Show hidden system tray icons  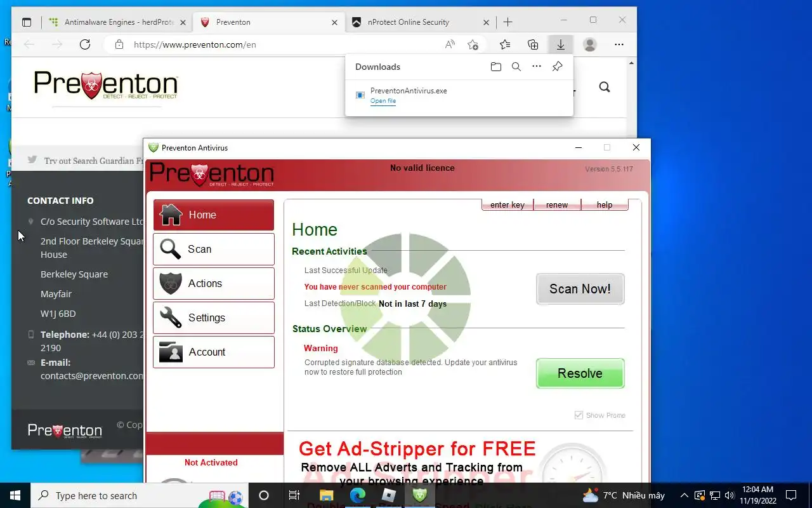[x=684, y=495]
